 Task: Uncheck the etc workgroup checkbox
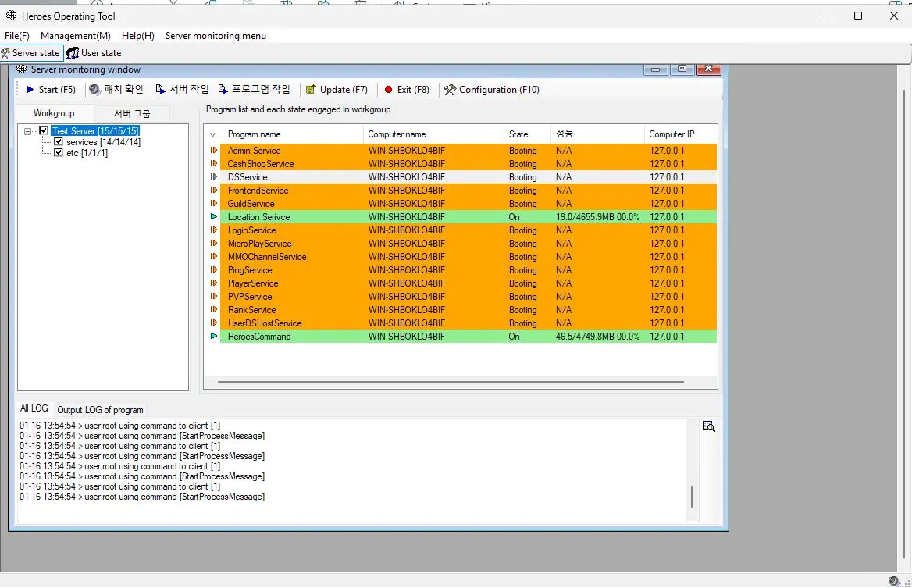58,152
